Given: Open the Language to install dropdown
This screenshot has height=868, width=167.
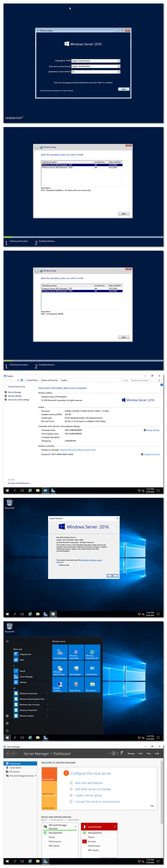Looking at the screenshot, I should coord(96,61).
